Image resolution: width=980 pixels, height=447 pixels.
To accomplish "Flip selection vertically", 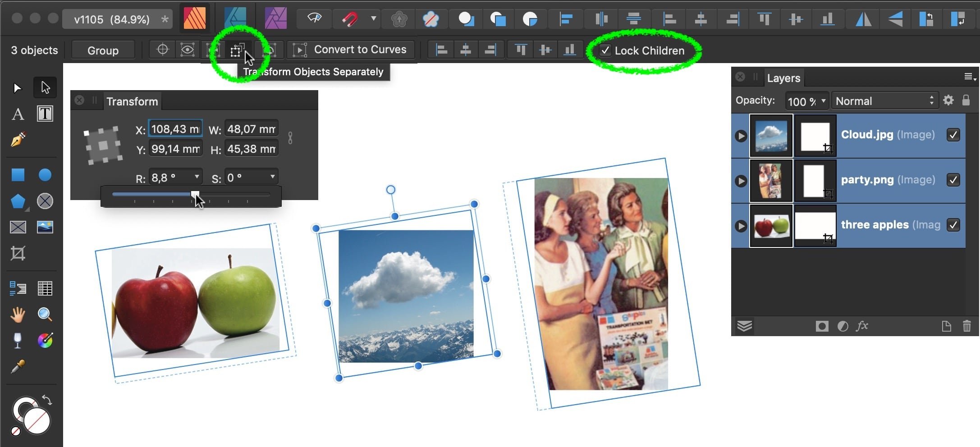I will point(895,19).
